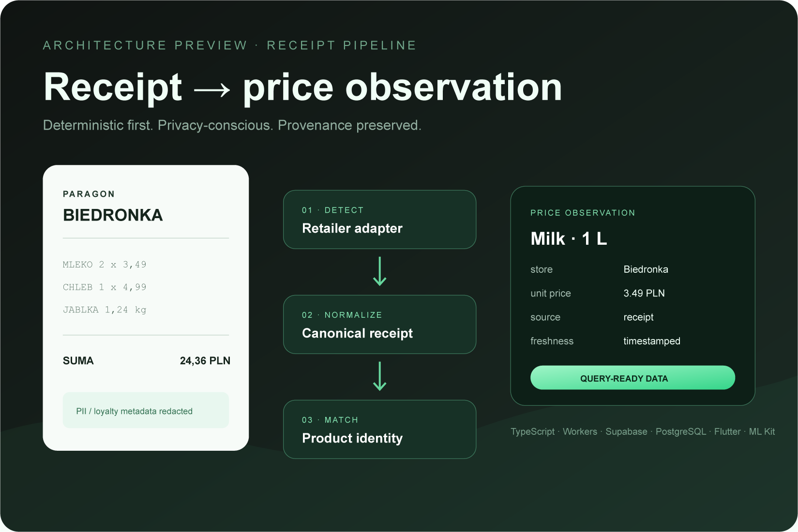
Task: Select the MLEKO 2 x 3,49 receipt line
Action: point(105,265)
